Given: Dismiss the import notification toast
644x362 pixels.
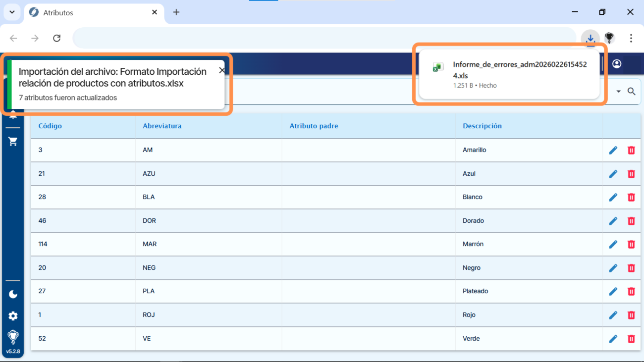Looking at the screenshot, I should click(221, 70).
